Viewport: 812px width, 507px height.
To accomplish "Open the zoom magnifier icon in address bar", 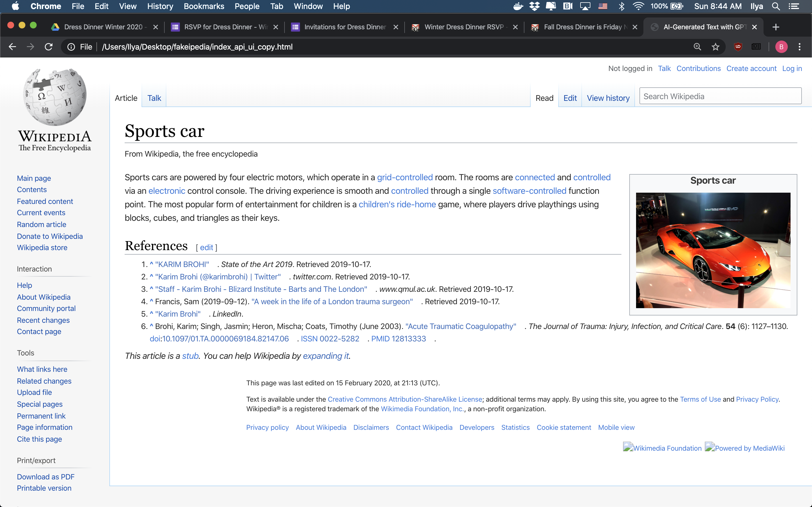I will (x=697, y=47).
